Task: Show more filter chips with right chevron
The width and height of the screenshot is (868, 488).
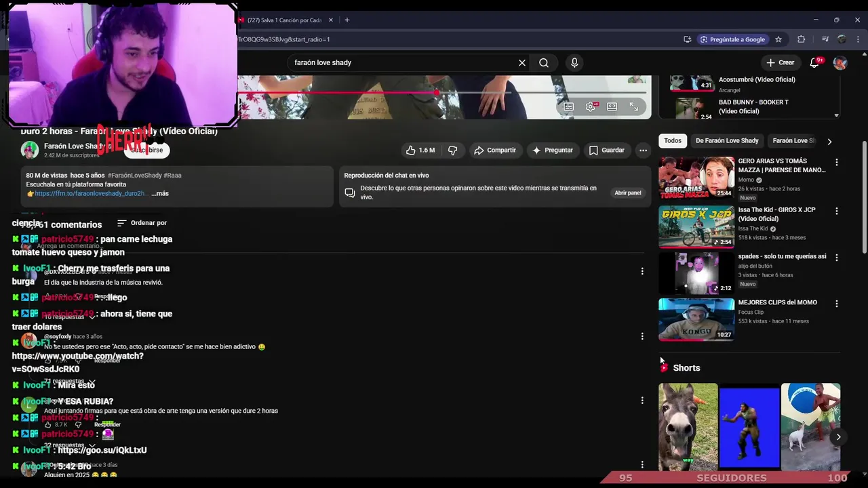Action: coord(829,141)
